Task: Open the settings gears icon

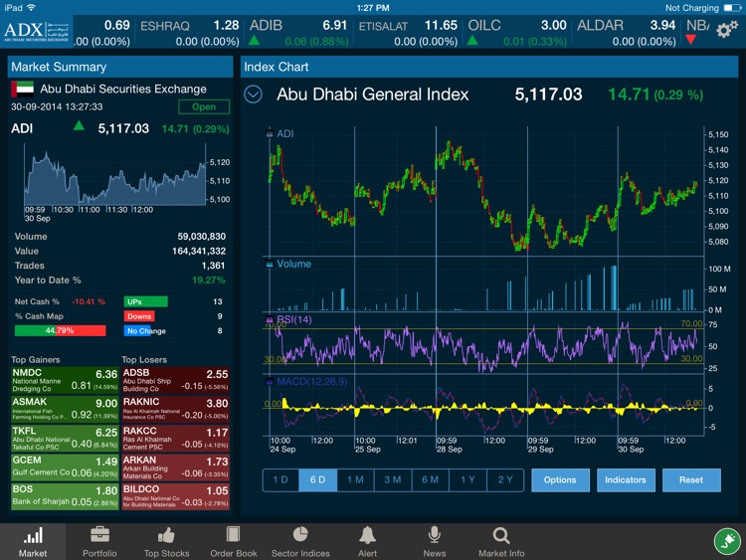Action: (x=726, y=30)
